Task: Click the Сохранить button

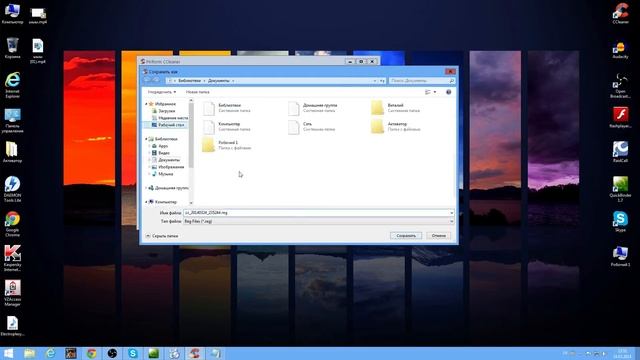Action: coord(406,236)
